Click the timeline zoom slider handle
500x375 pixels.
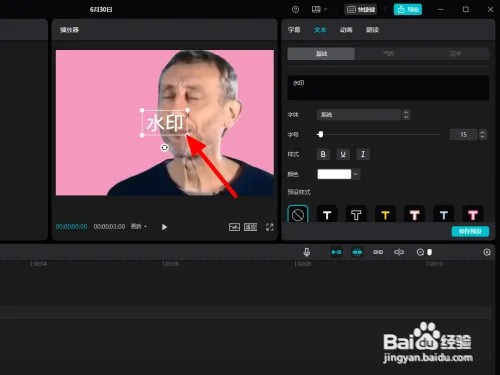pos(430,252)
